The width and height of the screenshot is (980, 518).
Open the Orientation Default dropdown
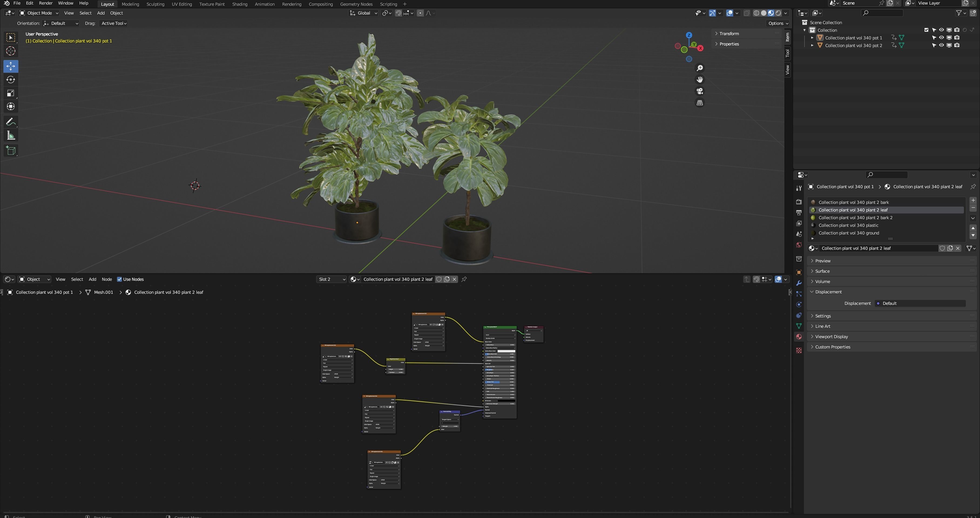click(60, 23)
